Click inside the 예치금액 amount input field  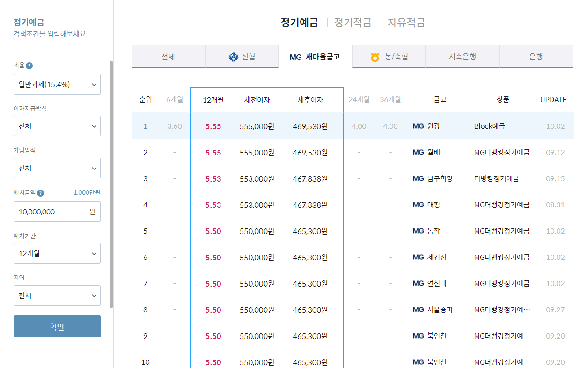point(57,212)
